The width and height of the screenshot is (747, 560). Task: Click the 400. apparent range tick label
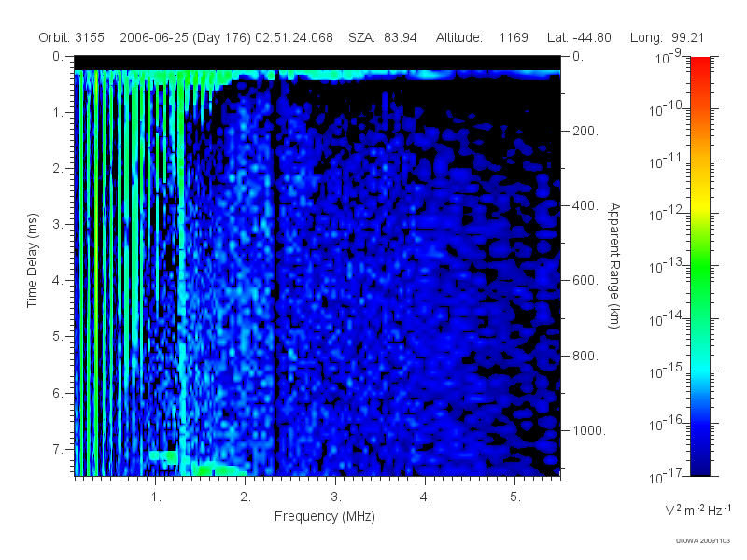(x=585, y=205)
